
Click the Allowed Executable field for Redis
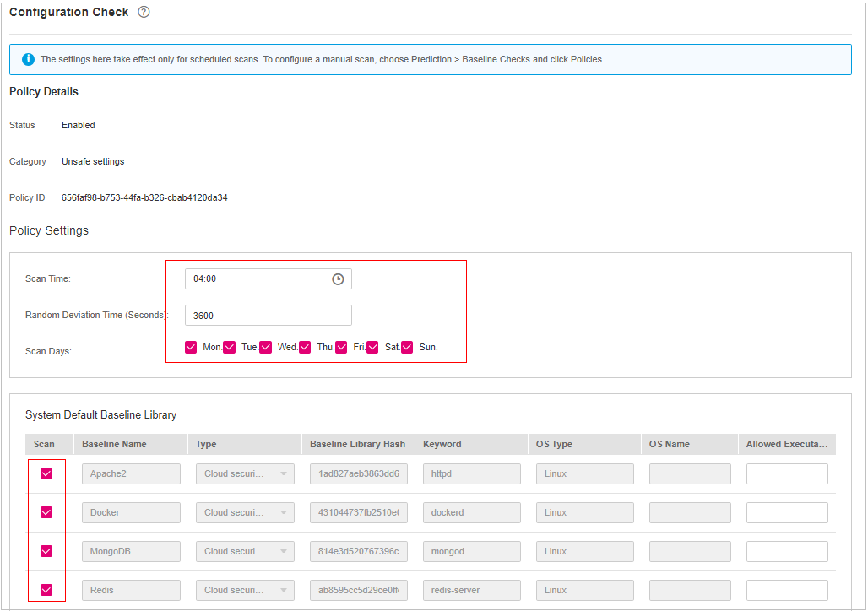(787, 590)
